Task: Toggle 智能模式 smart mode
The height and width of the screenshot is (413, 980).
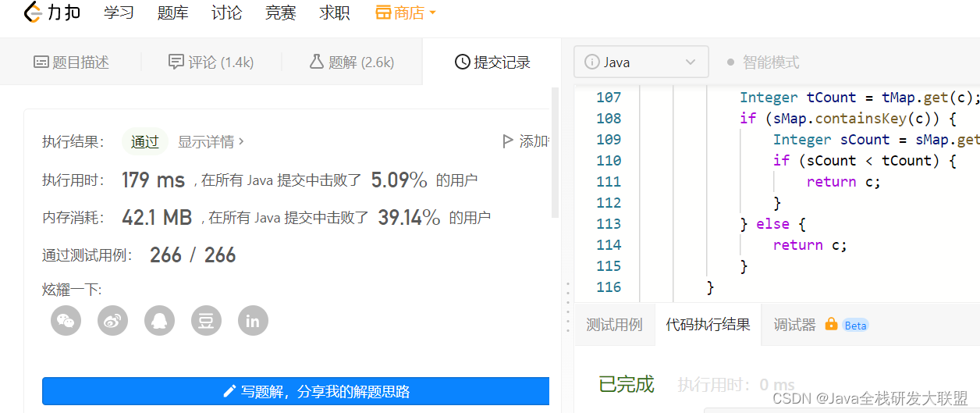Action: pyautogui.click(x=762, y=62)
